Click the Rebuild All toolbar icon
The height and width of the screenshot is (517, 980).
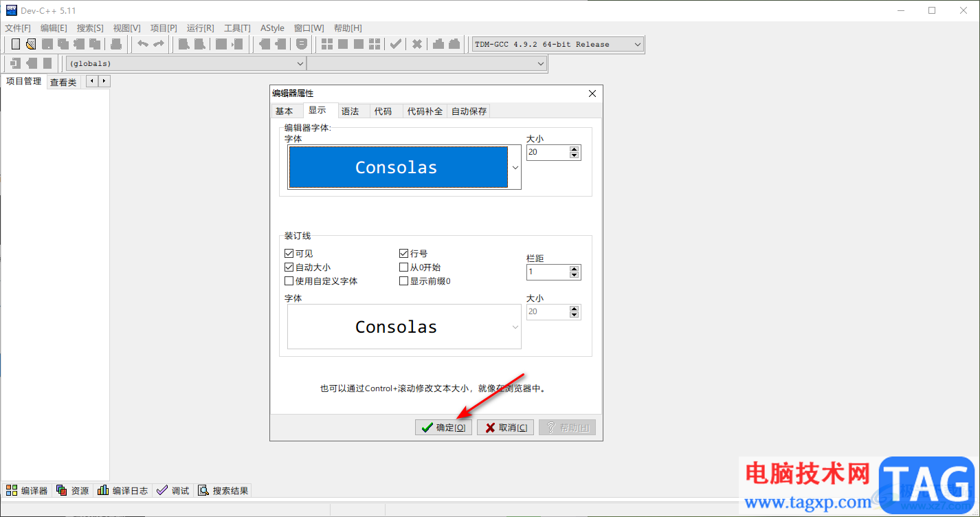[x=375, y=44]
